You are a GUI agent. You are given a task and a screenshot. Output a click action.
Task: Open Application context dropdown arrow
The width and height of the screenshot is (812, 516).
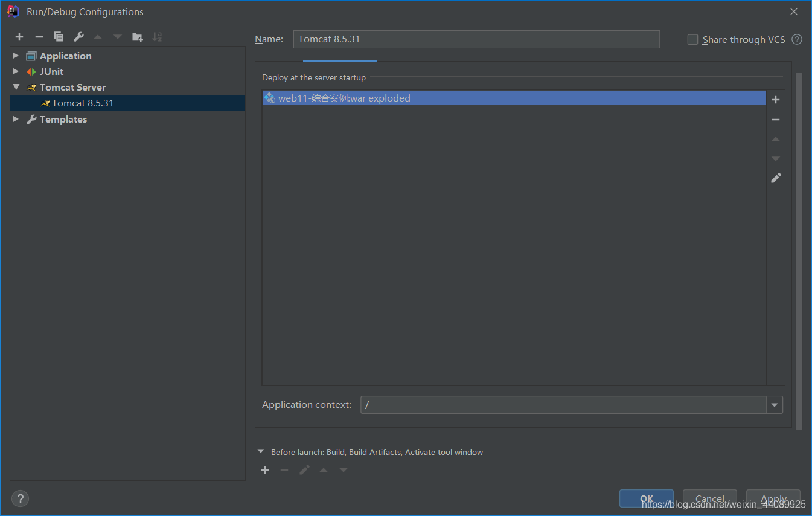pos(775,405)
